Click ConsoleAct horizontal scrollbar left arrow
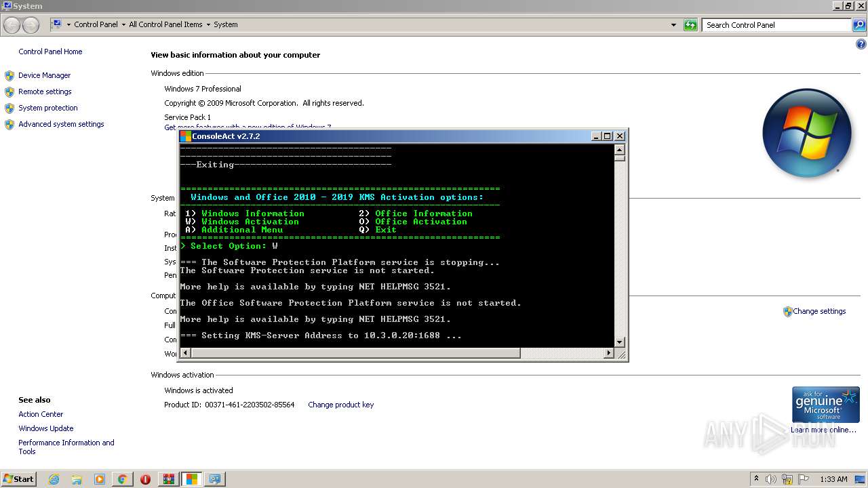 [185, 353]
